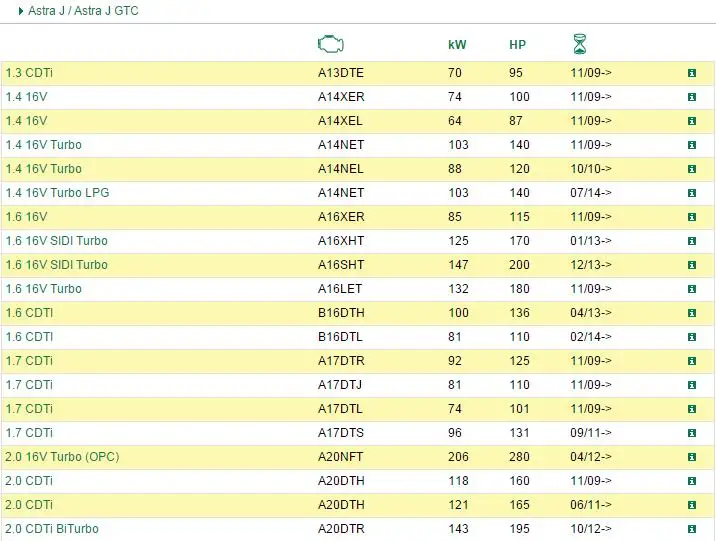Image resolution: width=716 pixels, height=541 pixels.
Task: Open info icon for A17DTL row
Action: [x=692, y=409]
